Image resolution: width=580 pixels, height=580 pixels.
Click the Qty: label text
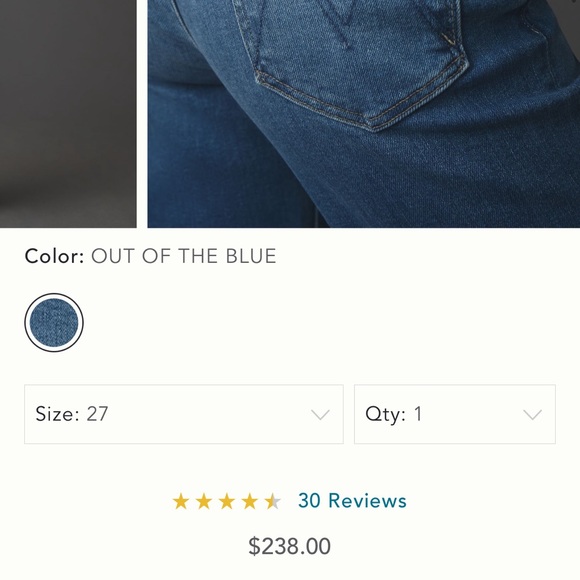click(x=385, y=415)
